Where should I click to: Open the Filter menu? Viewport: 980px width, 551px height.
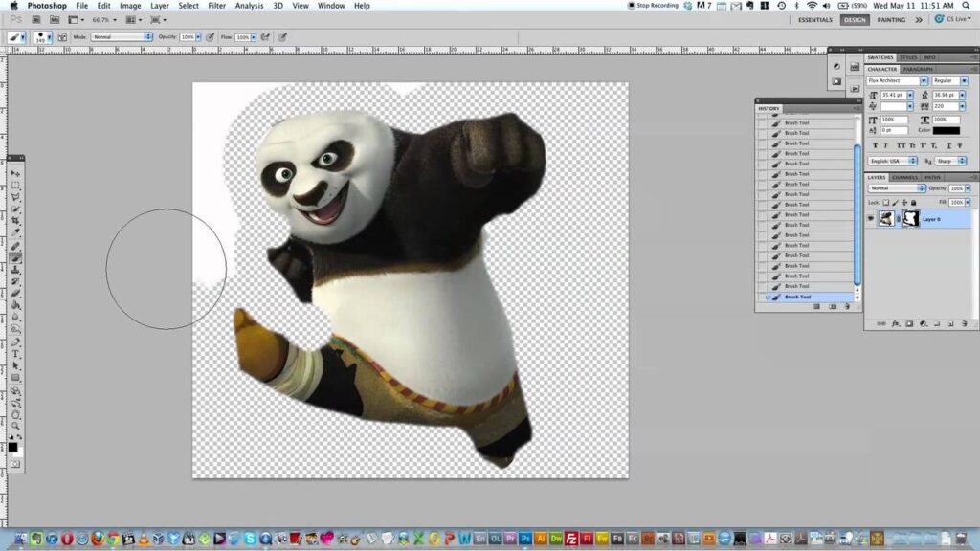coord(216,6)
